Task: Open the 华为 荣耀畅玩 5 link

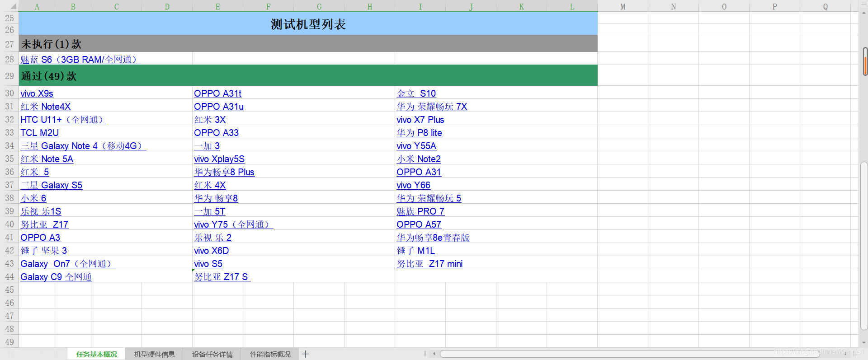Action: [x=429, y=198]
